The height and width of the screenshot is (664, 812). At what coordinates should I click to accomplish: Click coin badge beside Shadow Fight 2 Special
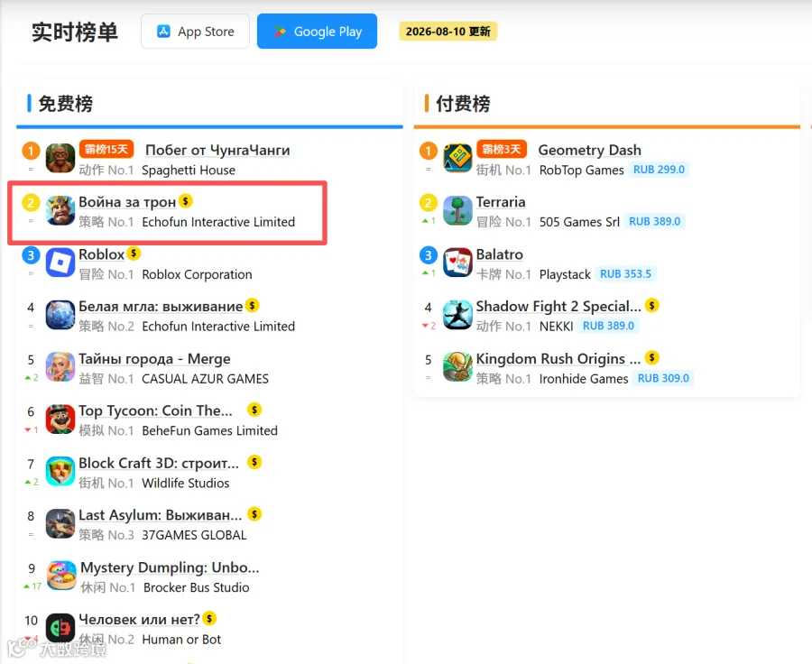click(652, 305)
